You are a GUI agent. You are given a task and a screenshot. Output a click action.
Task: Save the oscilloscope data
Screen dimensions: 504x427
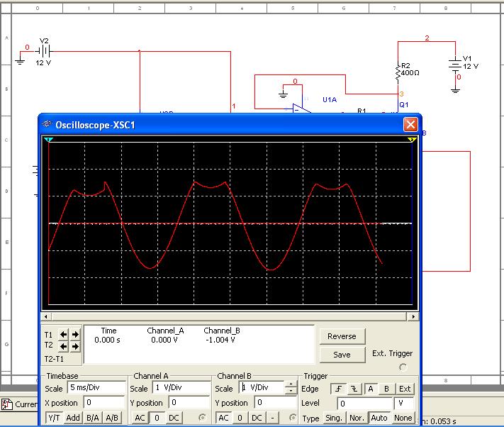pos(342,355)
